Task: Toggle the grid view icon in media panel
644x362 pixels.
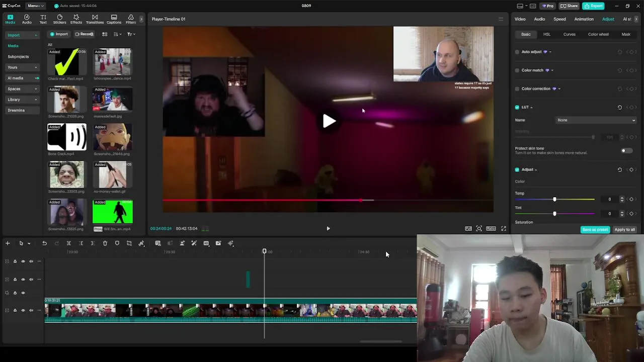Action: point(105,34)
